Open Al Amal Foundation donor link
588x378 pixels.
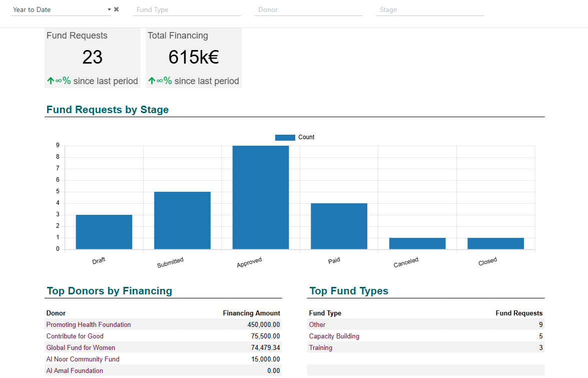75,371
